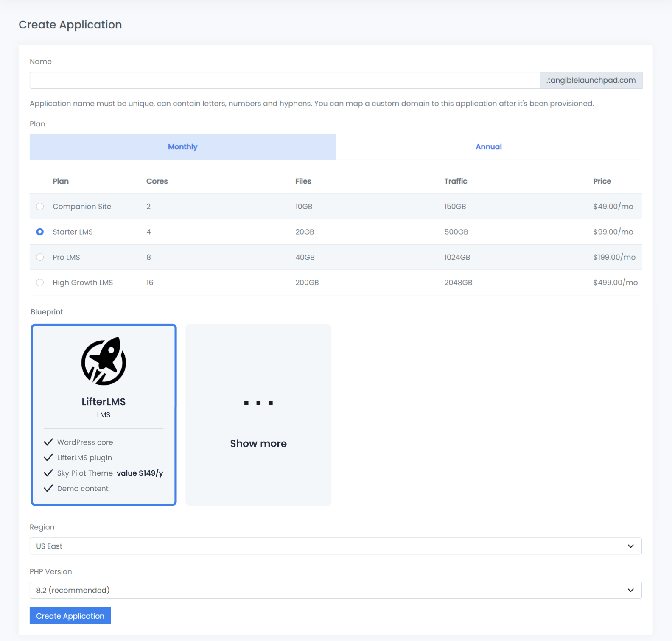Switch to the Annual billing tab
672x641 pixels.
click(488, 147)
